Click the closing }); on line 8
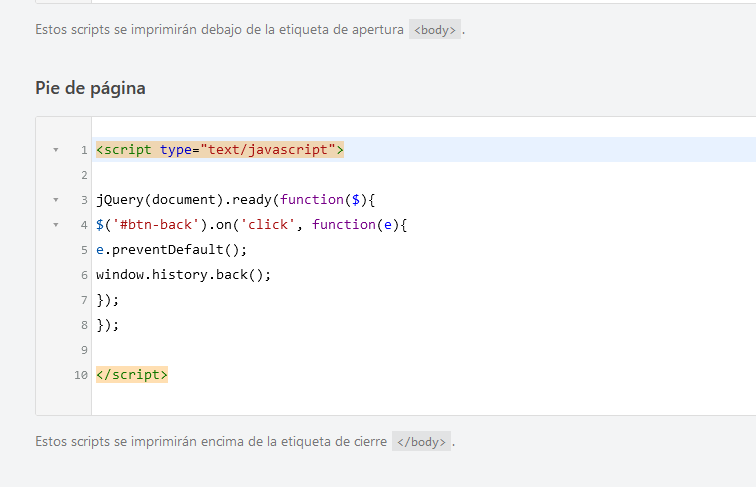This screenshot has height=487, width=756. [x=108, y=325]
